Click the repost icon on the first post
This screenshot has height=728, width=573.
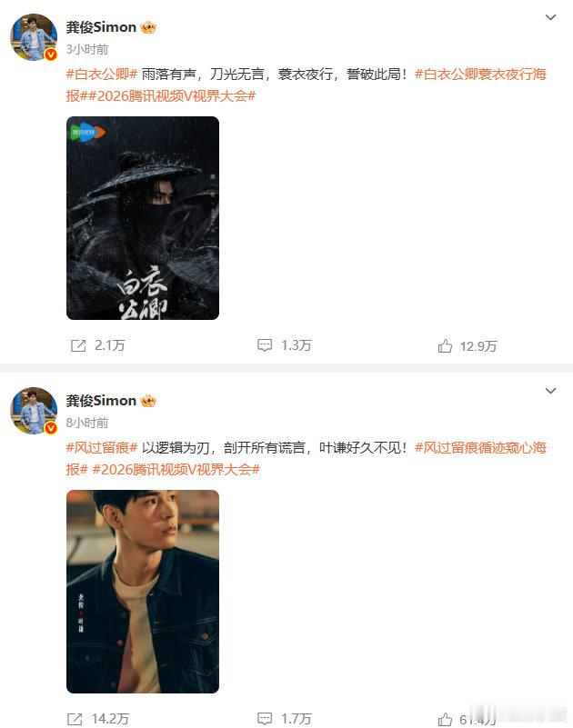pyautogui.click(x=78, y=345)
